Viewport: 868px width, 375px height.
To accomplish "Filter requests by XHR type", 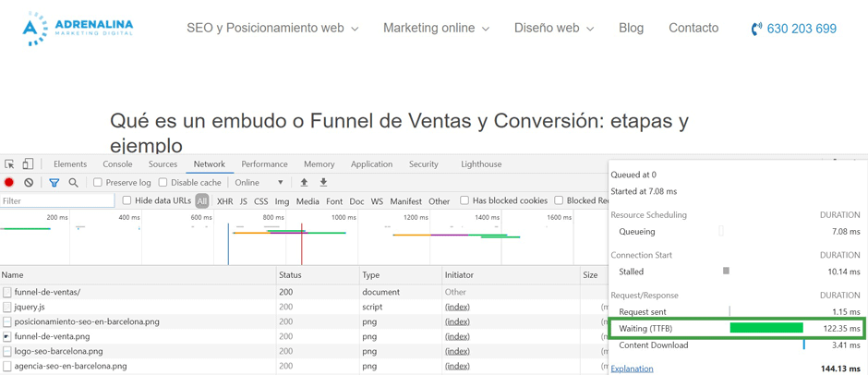I will click(224, 201).
